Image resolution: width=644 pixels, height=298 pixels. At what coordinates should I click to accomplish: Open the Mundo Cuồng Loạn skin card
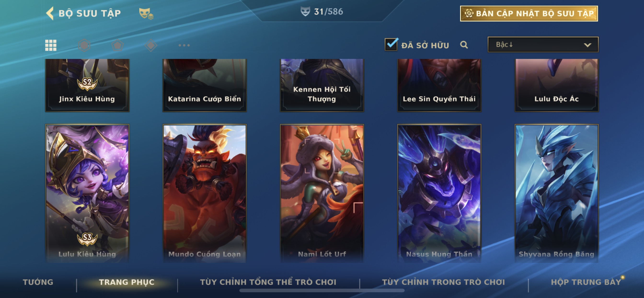click(205, 193)
